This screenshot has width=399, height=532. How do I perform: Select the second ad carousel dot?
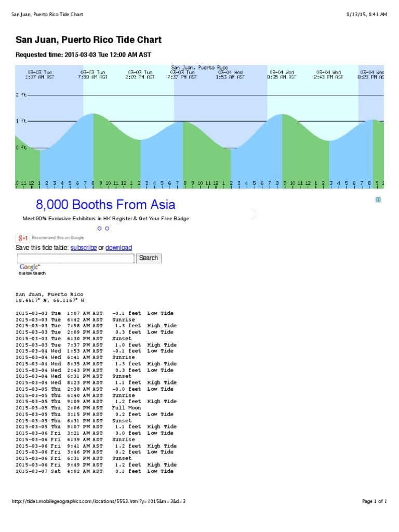tap(107, 229)
